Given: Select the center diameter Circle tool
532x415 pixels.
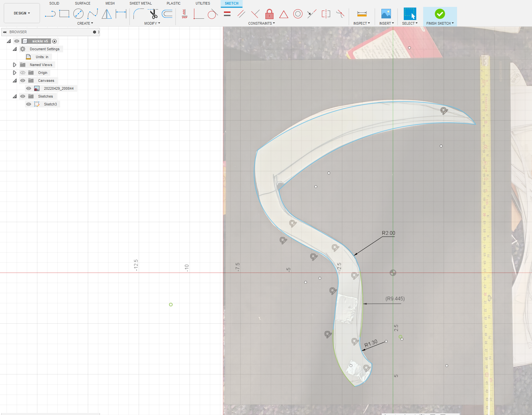Looking at the screenshot, I should click(78, 14).
